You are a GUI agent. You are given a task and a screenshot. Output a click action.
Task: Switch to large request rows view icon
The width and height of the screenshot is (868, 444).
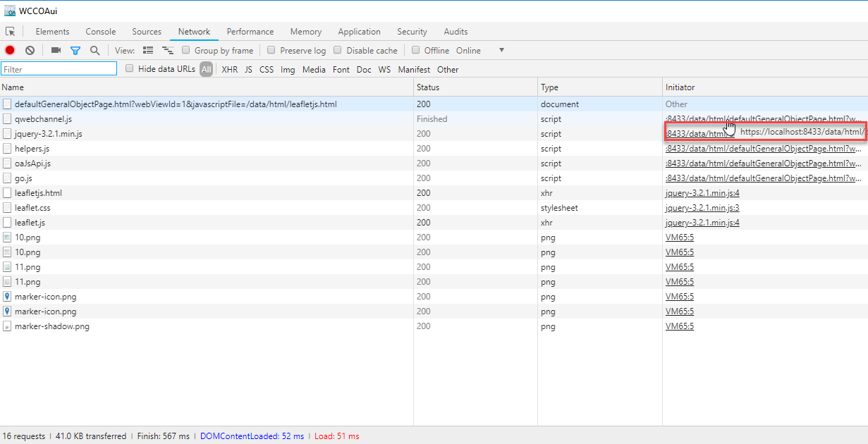pyautogui.click(x=148, y=50)
